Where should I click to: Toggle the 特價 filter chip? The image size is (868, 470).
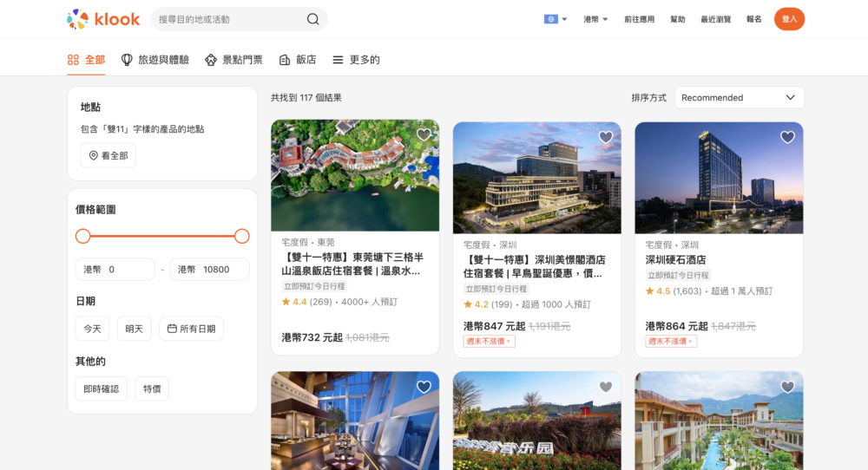[x=152, y=388]
